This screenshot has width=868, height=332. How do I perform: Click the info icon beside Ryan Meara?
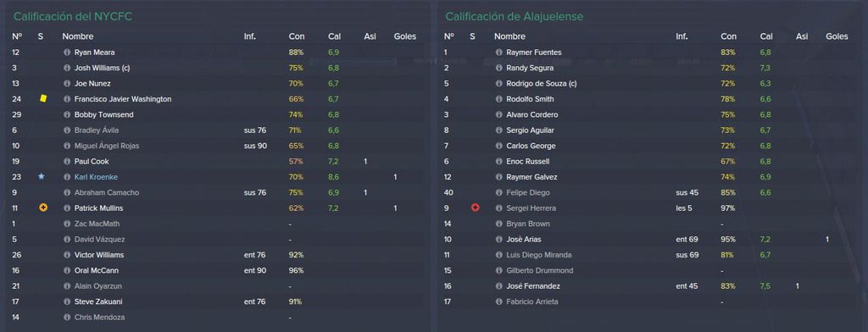67,53
